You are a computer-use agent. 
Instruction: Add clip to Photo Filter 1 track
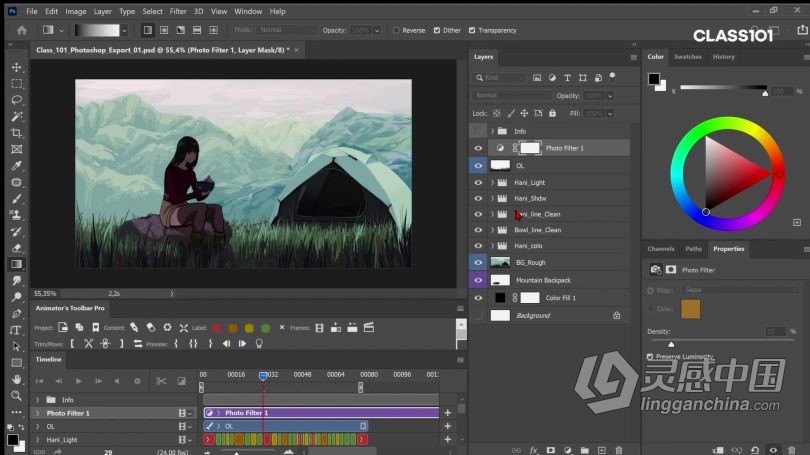coord(447,413)
